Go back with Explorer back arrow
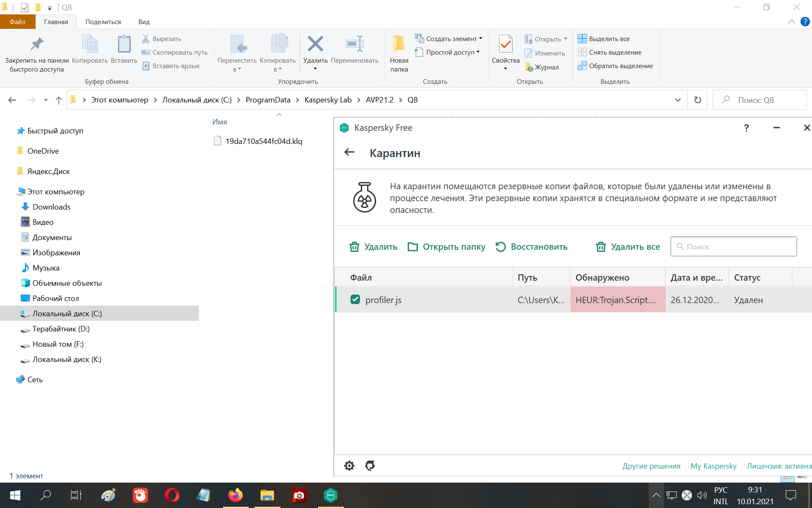This screenshot has height=508, width=812. (12, 100)
